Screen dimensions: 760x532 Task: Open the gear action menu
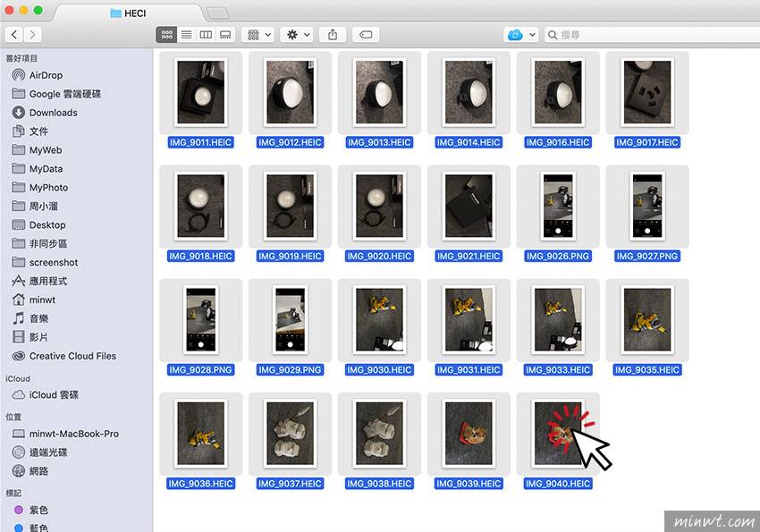297,35
